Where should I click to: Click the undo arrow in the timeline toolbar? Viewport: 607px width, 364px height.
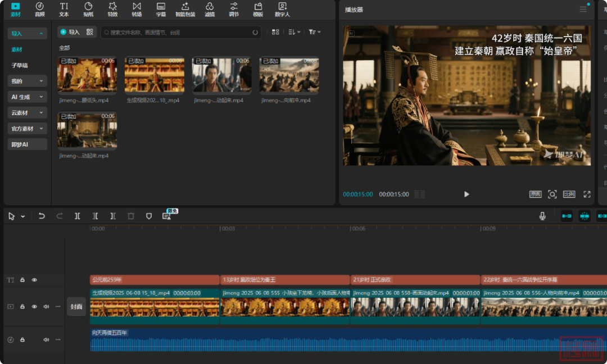click(42, 216)
